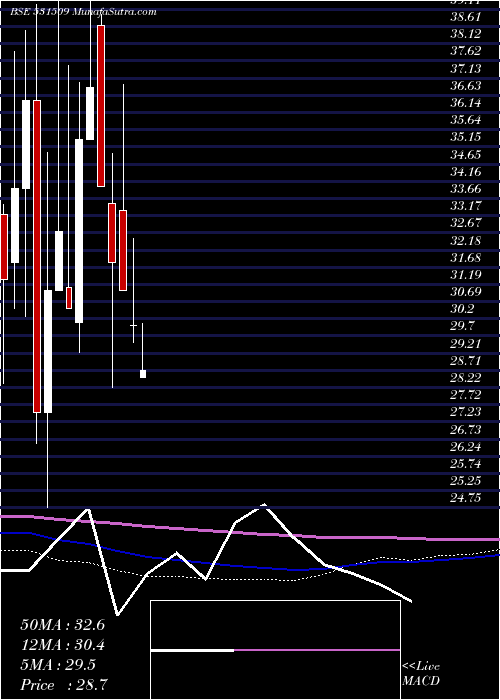
Task: Select the 27.23 price axis label
Action: tap(466, 412)
